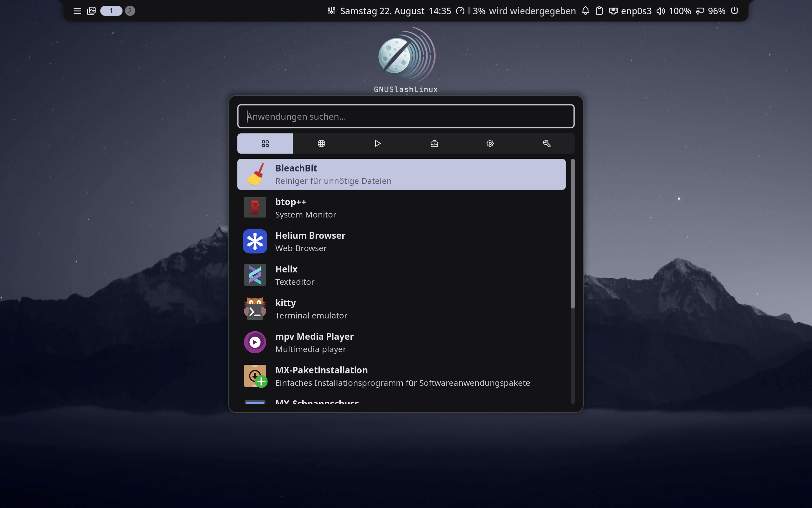Switch to workspace 1
812x508 pixels.
pyautogui.click(x=111, y=11)
